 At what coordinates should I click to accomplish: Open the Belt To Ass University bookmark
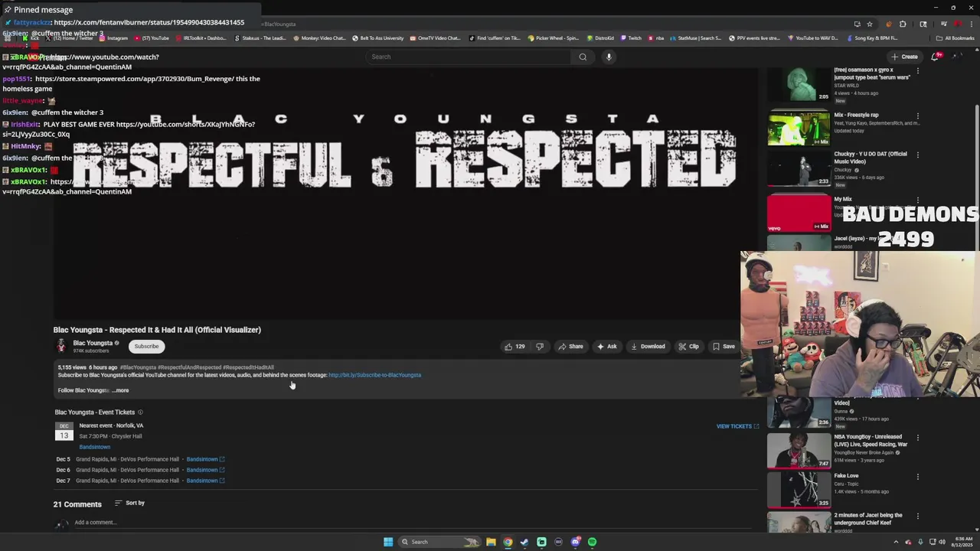(x=377, y=37)
